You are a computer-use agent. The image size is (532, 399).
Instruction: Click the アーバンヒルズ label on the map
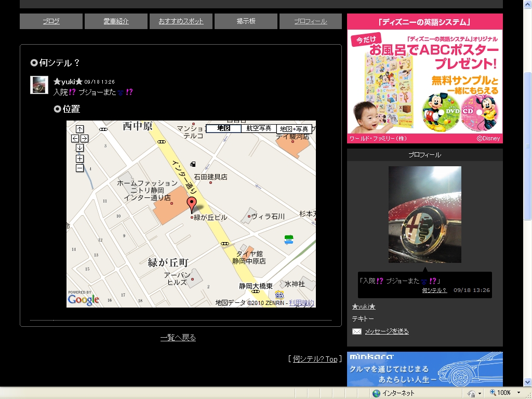177,278
